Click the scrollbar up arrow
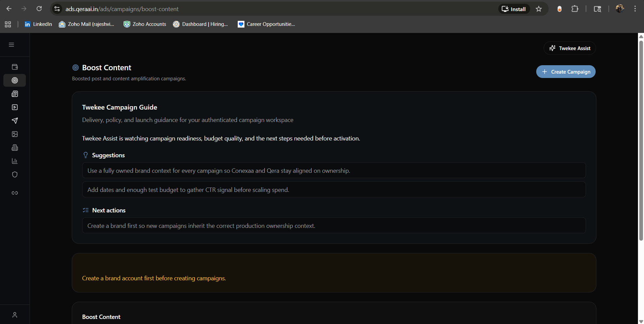The width and height of the screenshot is (644, 324). click(x=641, y=36)
